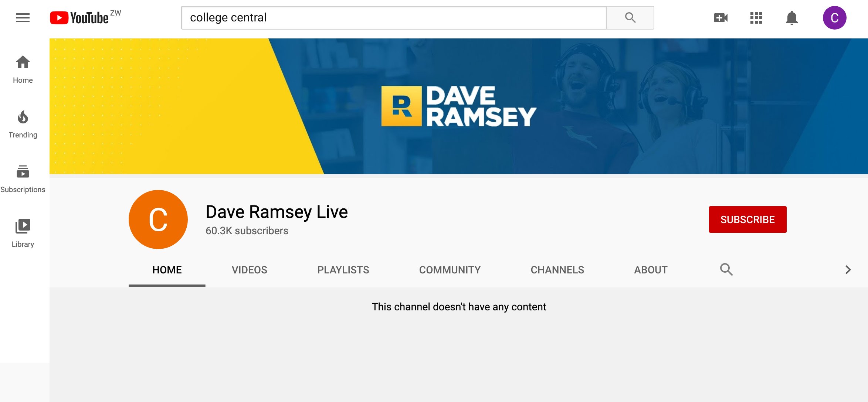
Task: Open the YouTube apps grid
Action: pyautogui.click(x=756, y=18)
